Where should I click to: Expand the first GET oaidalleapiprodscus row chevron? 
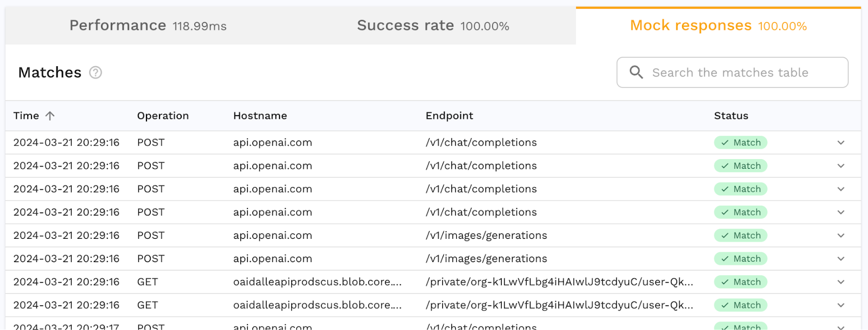(841, 282)
